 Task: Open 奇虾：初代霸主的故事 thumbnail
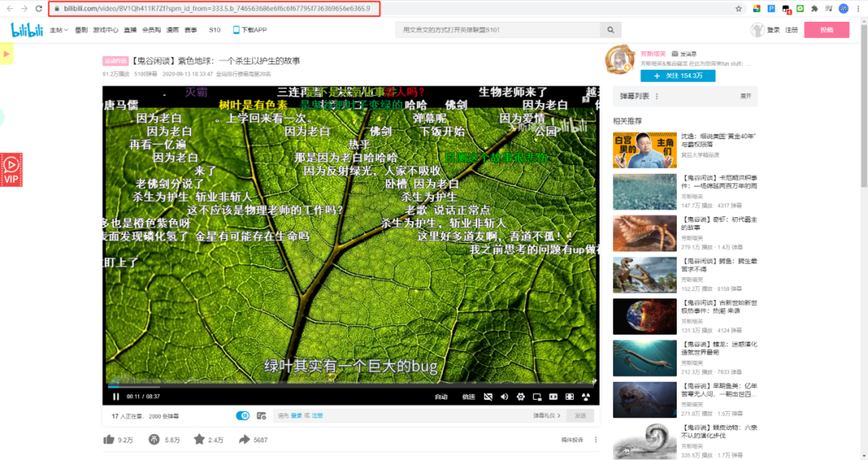(645, 233)
